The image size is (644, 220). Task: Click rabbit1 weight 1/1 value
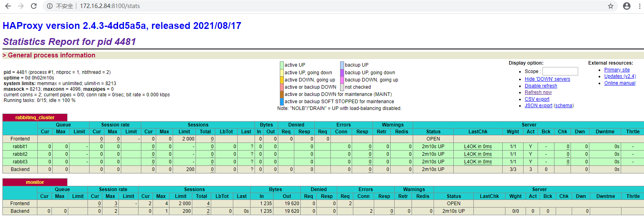pos(513,147)
